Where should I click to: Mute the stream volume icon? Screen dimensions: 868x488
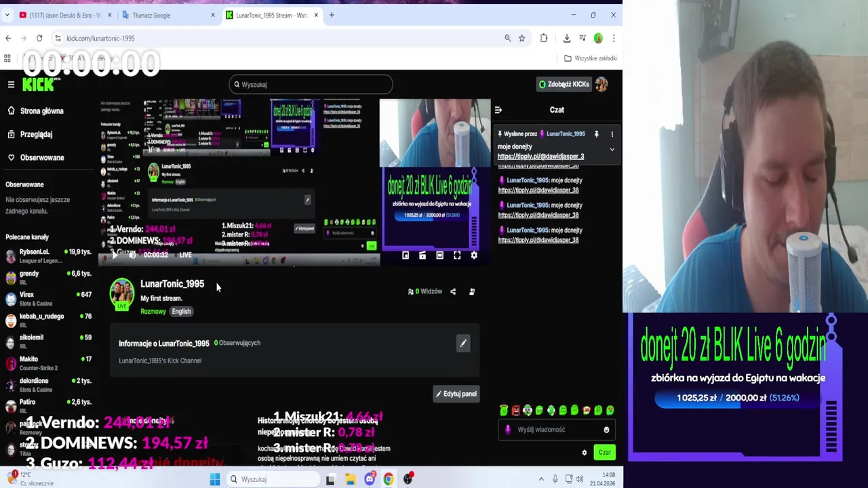pyautogui.click(x=132, y=255)
